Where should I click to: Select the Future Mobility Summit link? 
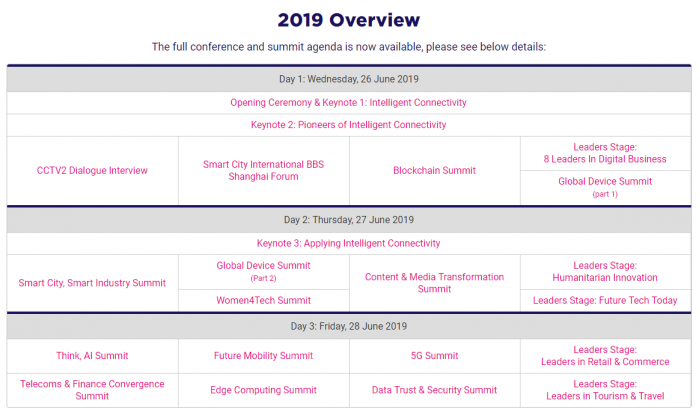[x=263, y=356]
